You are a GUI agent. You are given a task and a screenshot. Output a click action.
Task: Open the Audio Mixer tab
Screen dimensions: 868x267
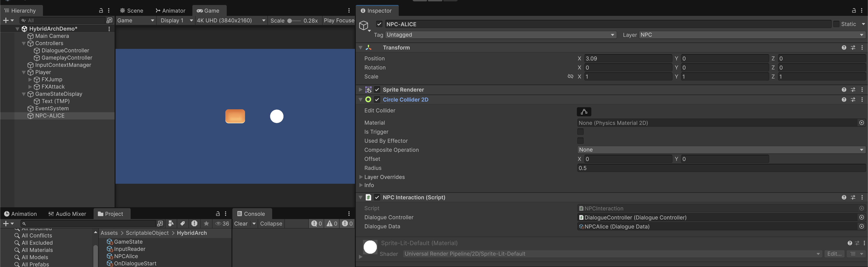(x=67, y=214)
